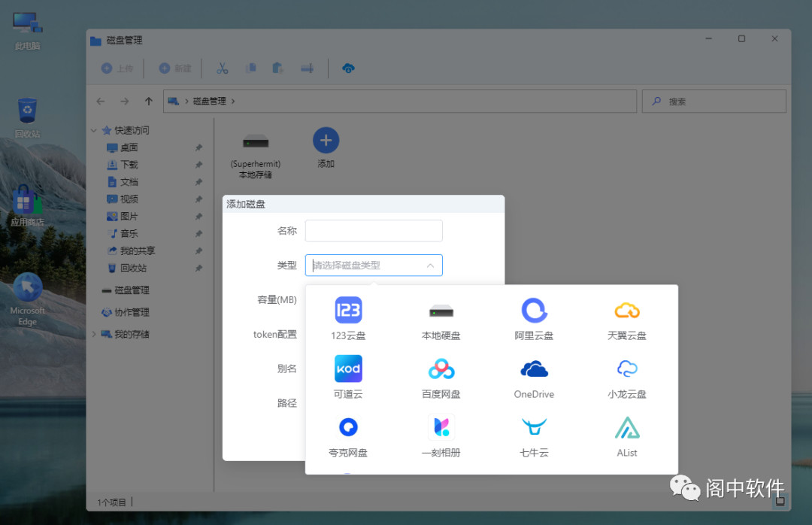The image size is (812, 525).
Task: Click the 上传 upload button
Action: click(117, 68)
